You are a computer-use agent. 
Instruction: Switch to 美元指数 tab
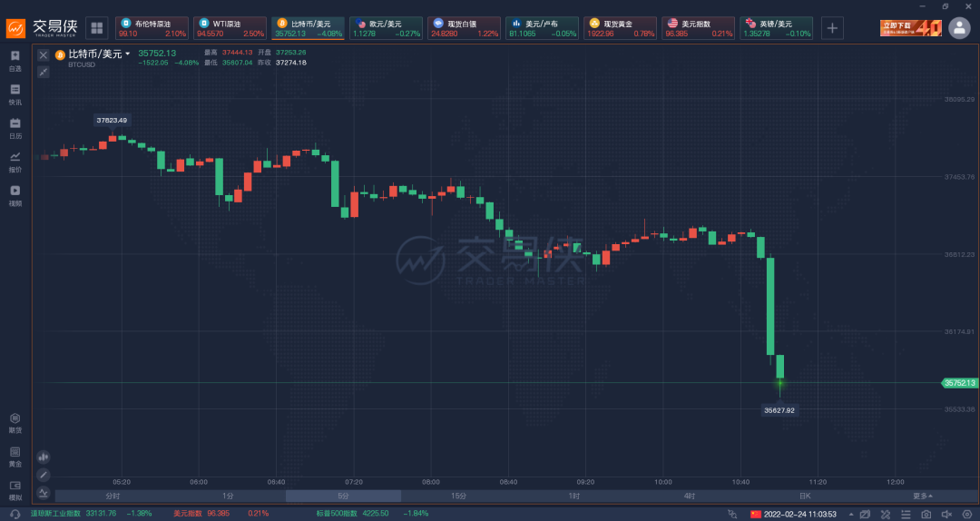pyautogui.click(x=698, y=28)
